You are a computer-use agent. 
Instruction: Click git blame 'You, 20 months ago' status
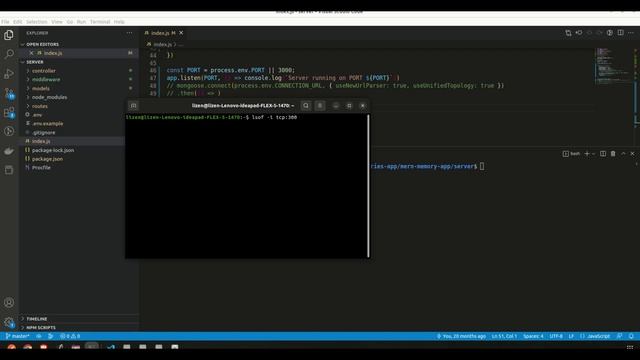pos(461,336)
